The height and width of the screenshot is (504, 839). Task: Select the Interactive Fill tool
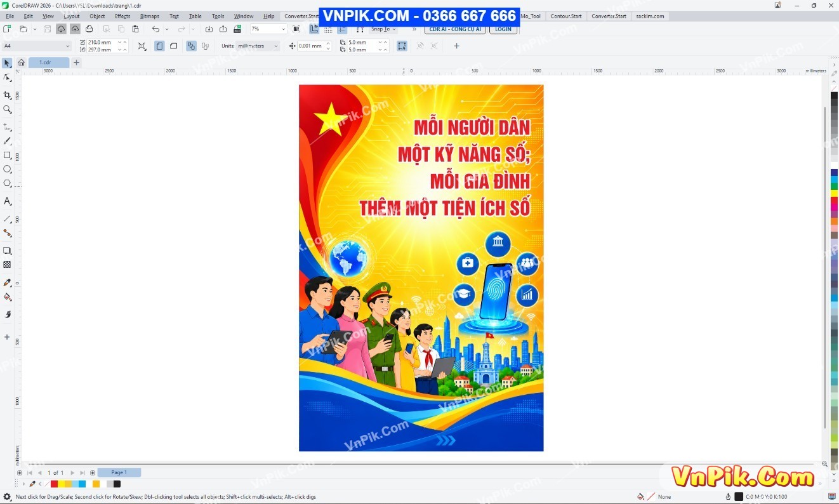[x=7, y=296]
